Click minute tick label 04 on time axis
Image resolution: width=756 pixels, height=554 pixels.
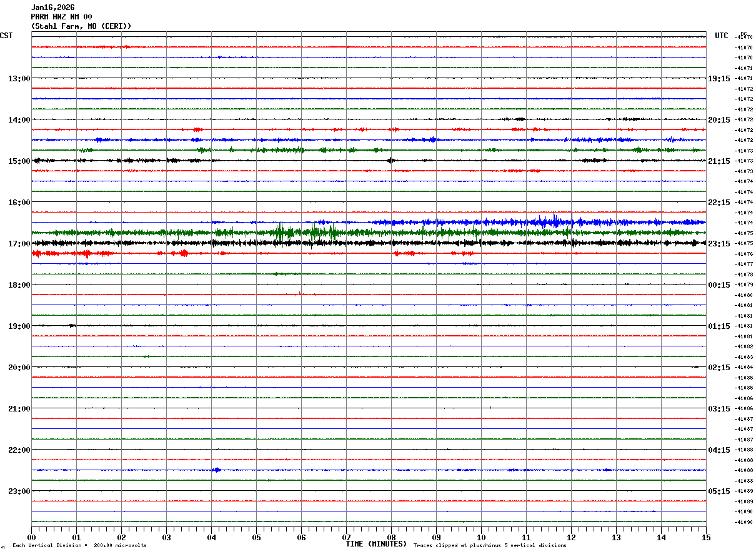coord(211,538)
